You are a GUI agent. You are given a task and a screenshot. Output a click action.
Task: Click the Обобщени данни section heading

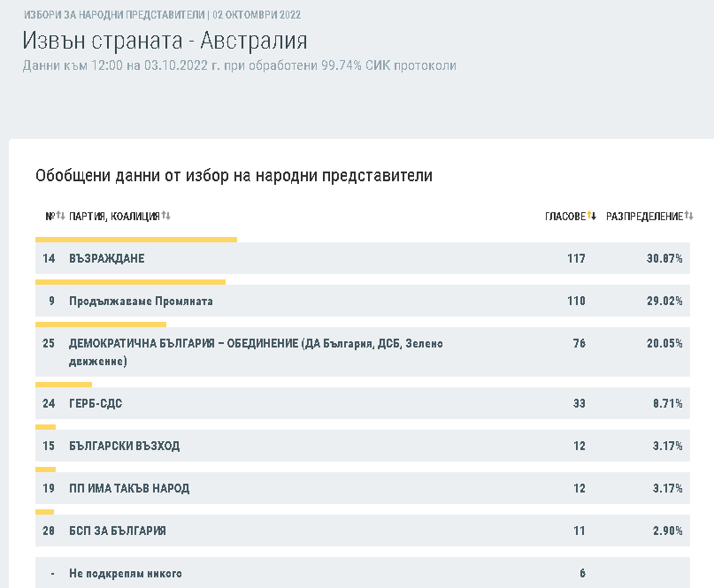tap(234, 175)
